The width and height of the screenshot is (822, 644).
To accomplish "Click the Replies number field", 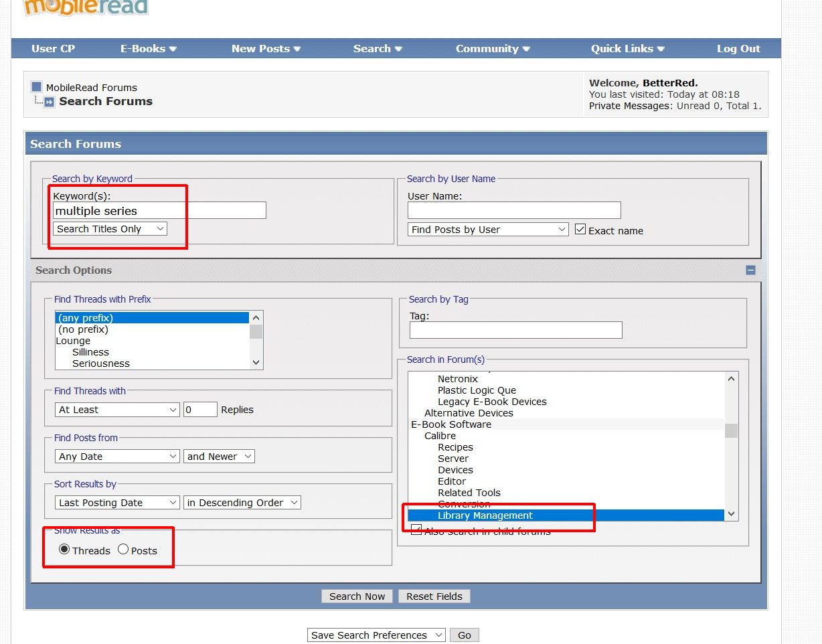I will (x=200, y=410).
